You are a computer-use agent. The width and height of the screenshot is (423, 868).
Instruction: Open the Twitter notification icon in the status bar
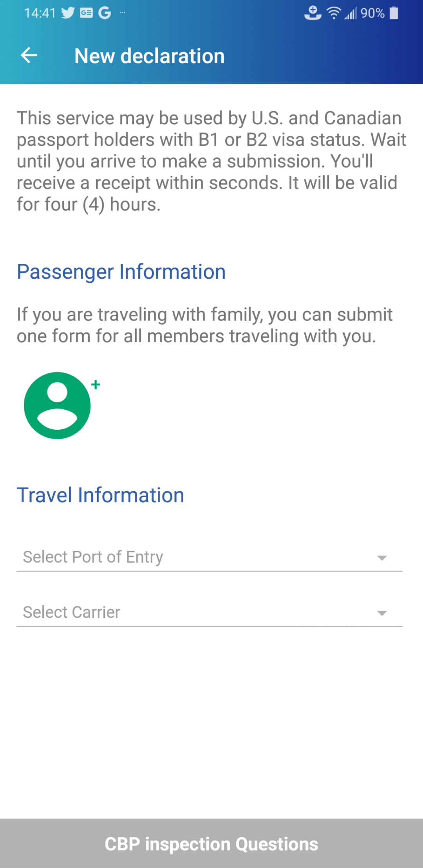click(67, 13)
